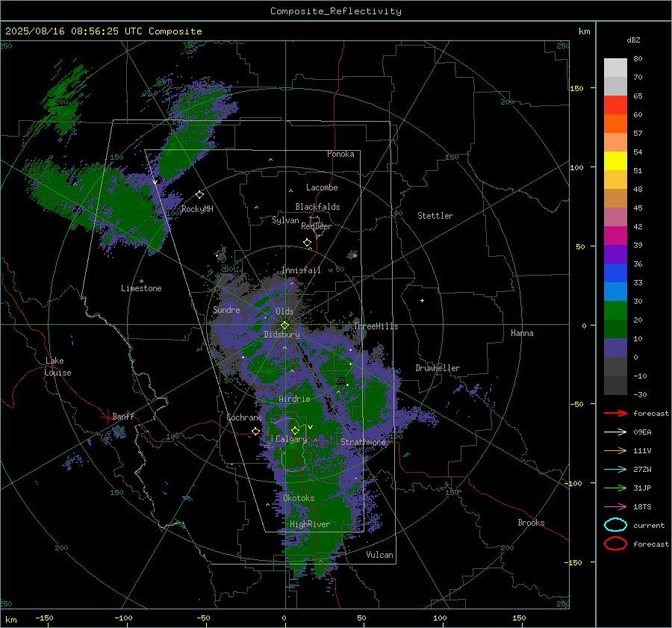Viewport: 672px width, 628px height.
Task: Select the blue 36 dBZ color swatch
Action: click(615, 273)
